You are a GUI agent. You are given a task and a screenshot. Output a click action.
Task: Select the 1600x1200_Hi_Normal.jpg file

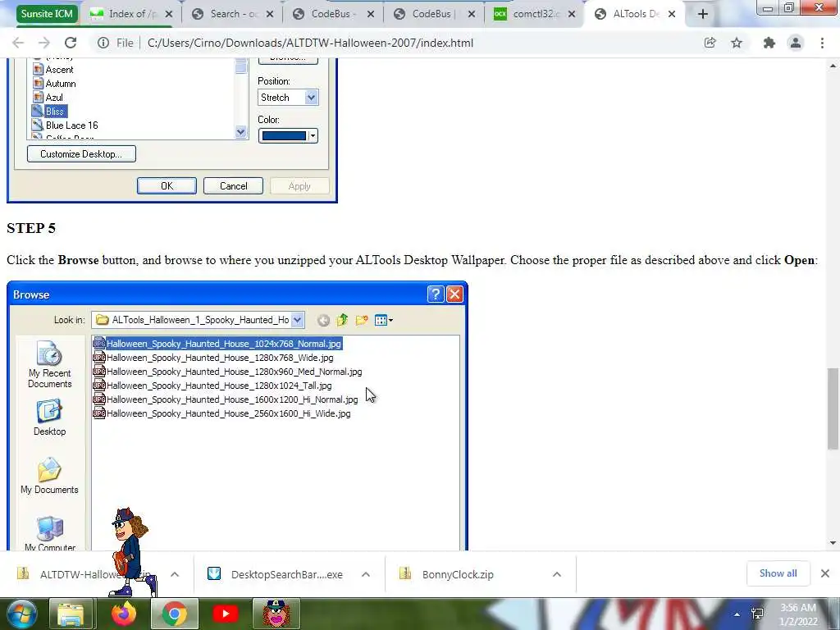click(x=226, y=399)
